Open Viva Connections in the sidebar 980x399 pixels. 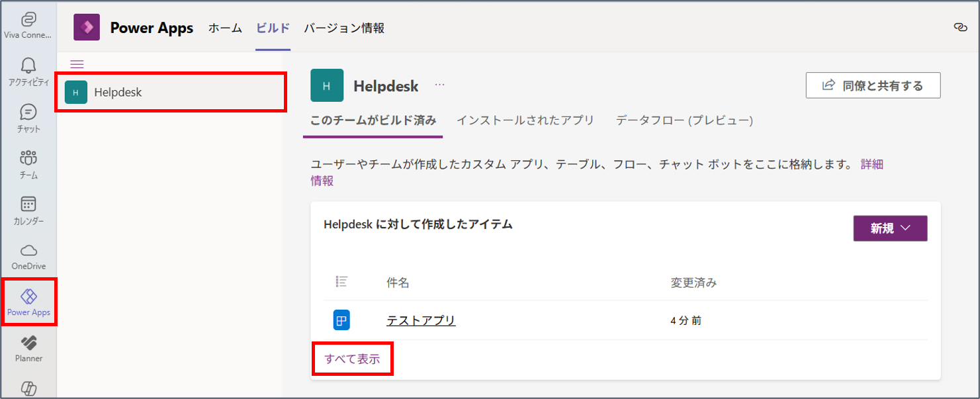pos(28,25)
